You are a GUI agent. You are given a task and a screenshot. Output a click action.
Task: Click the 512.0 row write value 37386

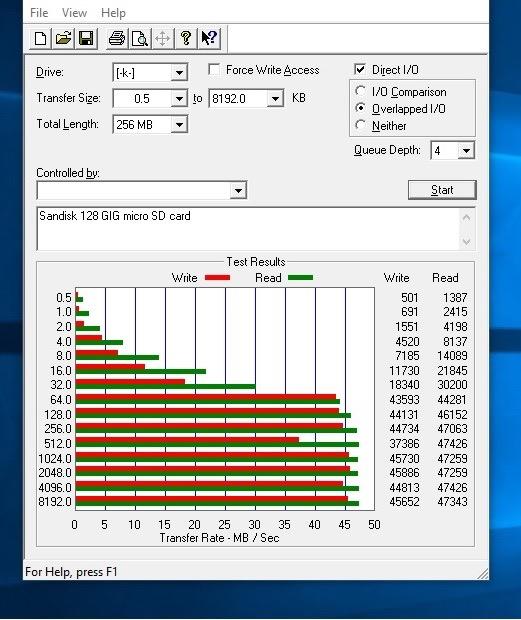pos(404,444)
